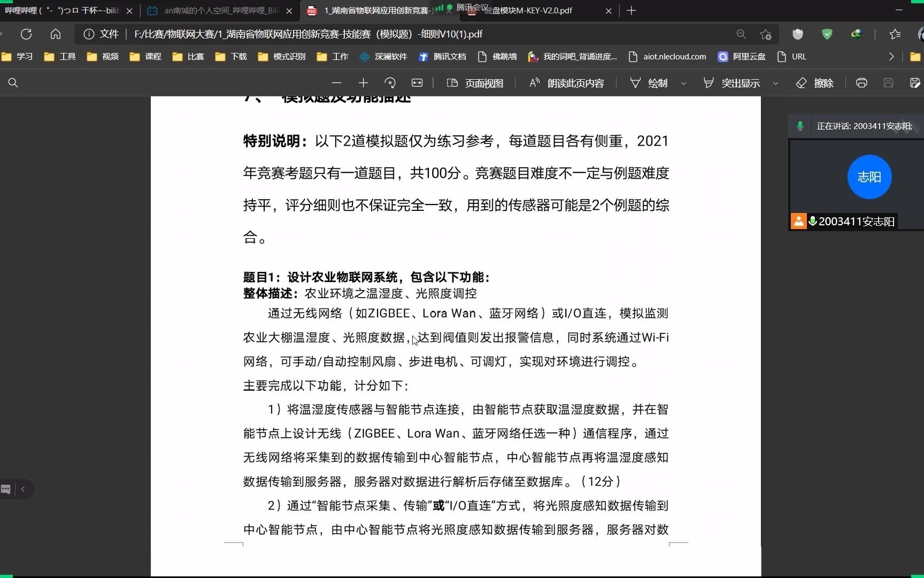
Task: Add this page to favorites
Action: coord(766,34)
